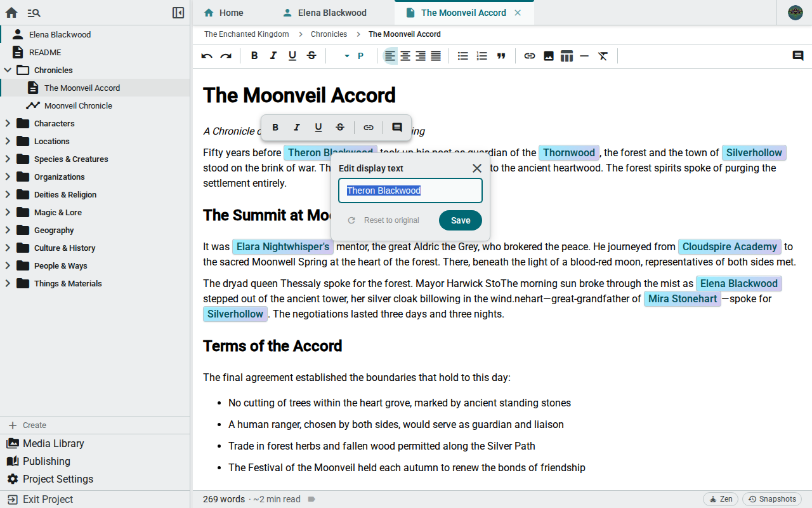Insert a table
The height and width of the screenshot is (508, 812).
566,56
